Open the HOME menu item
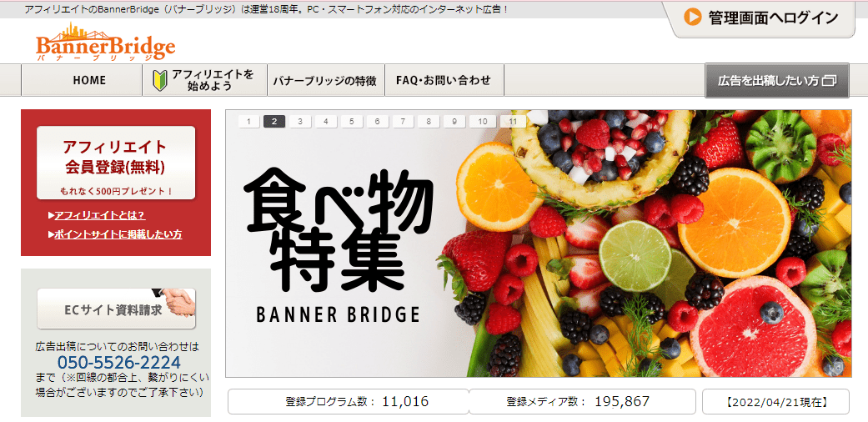The width and height of the screenshot is (868, 422). tap(89, 80)
